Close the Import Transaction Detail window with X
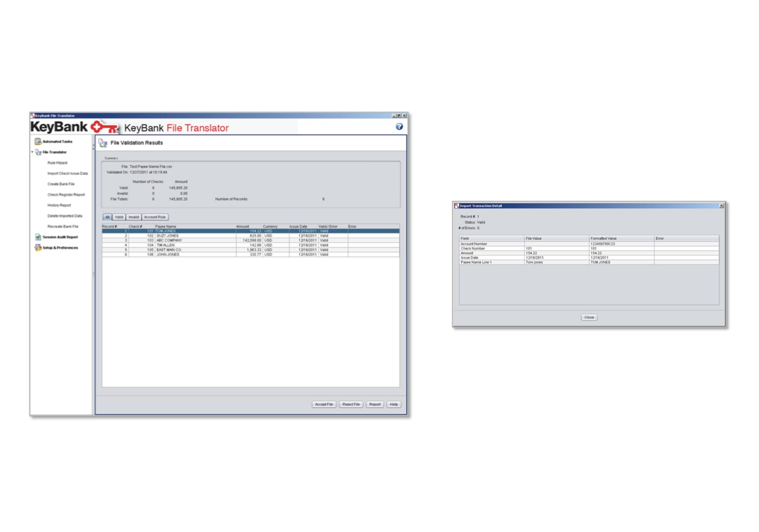759x532 pixels. point(721,206)
